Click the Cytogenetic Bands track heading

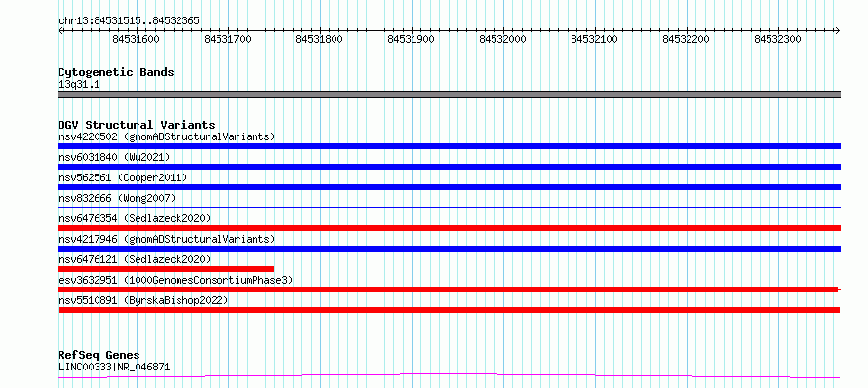pos(116,72)
